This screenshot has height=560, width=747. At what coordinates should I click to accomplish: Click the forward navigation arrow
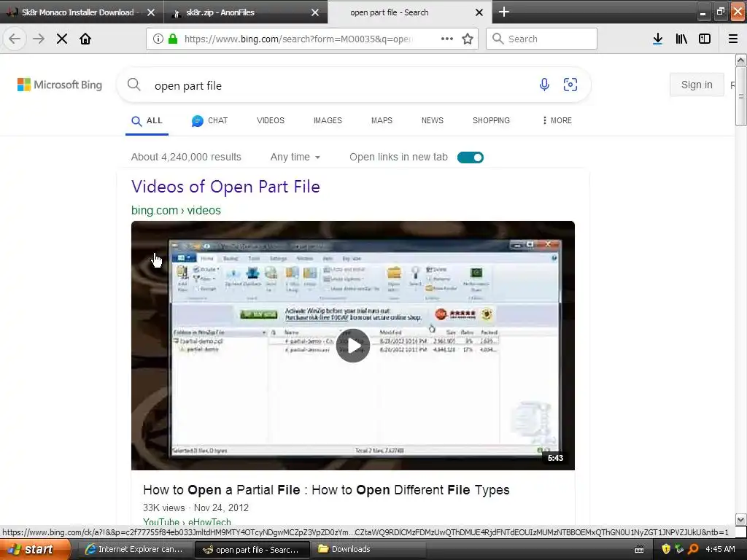39,39
